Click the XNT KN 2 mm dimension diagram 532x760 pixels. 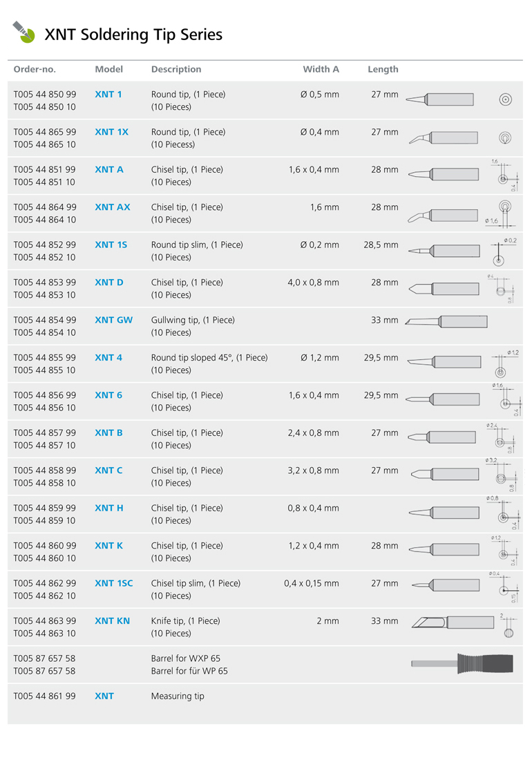pos(509,625)
